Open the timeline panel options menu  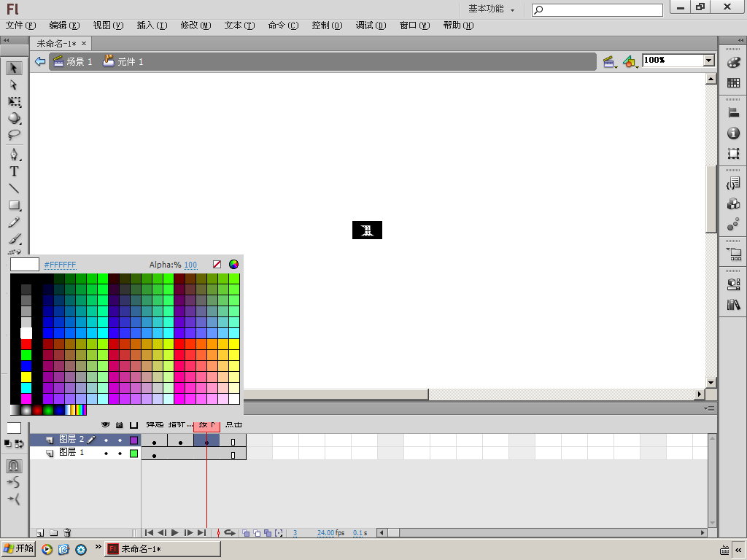(709, 408)
